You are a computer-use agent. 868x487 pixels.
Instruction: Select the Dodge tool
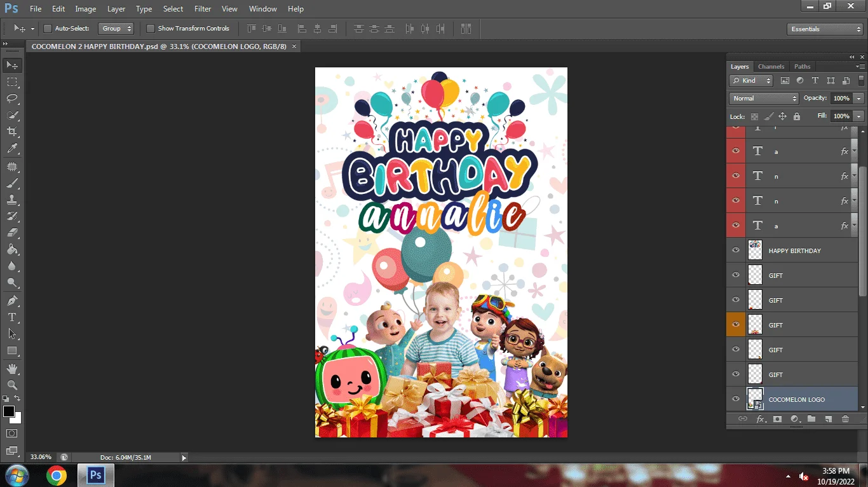(x=12, y=282)
